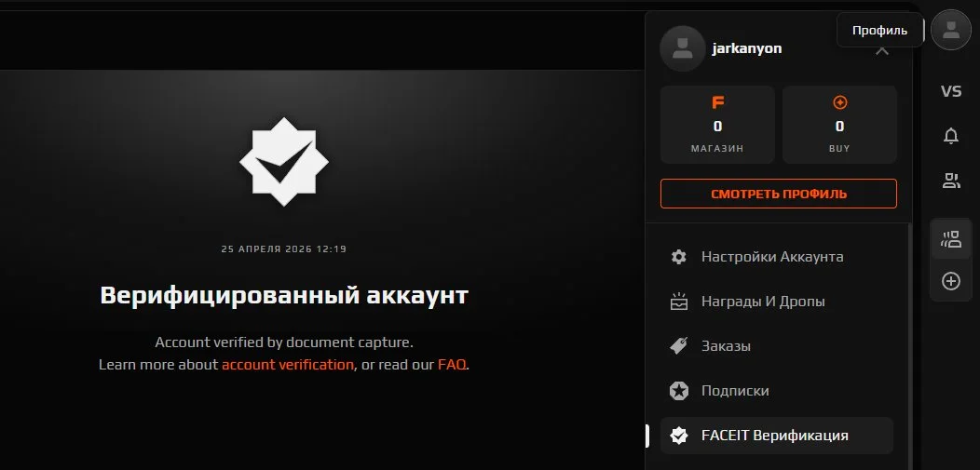The height and width of the screenshot is (470, 980).
Task: Open the friends list icon in sidebar
Action: coord(950,181)
